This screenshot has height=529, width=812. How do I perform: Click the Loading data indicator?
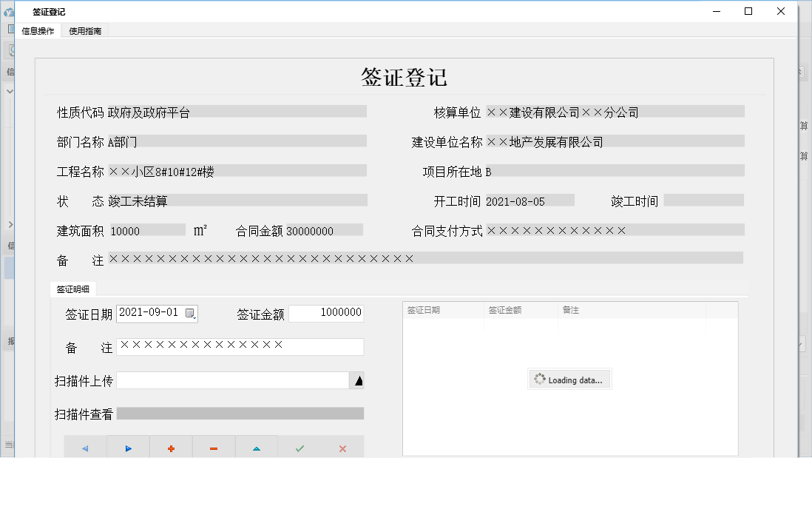click(x=569, y=379)
